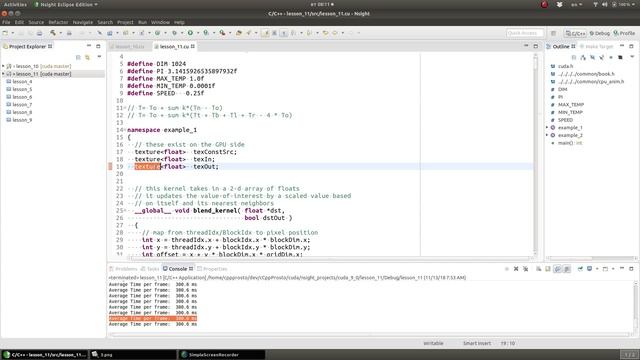Switch to Profile perspective
This screenshot has height=360, width=640.
tap(624, 33)
